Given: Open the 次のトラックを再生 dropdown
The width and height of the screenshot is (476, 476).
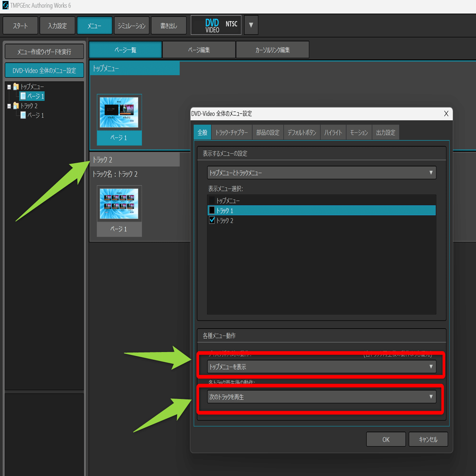Looking at the screenshot, I should pyautogui.click(x=322, y=397).
